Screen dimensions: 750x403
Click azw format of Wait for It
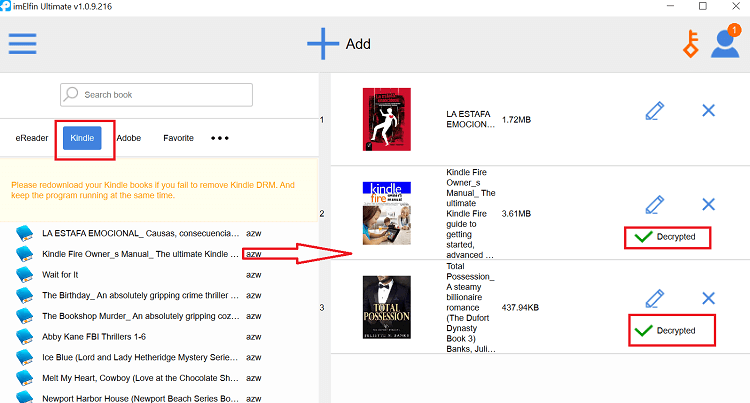tap(254, 275)
